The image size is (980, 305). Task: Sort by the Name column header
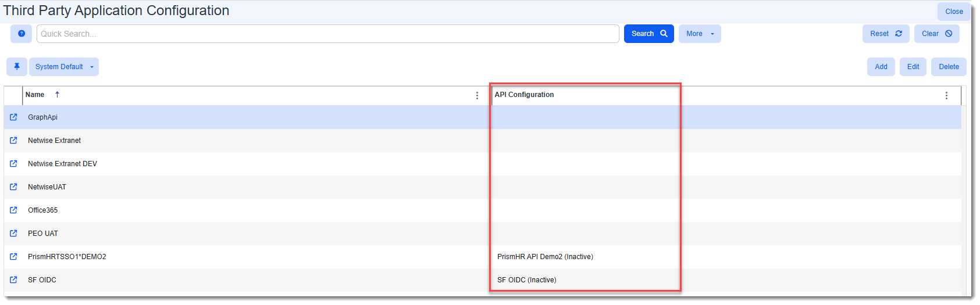tap(35, 95)
